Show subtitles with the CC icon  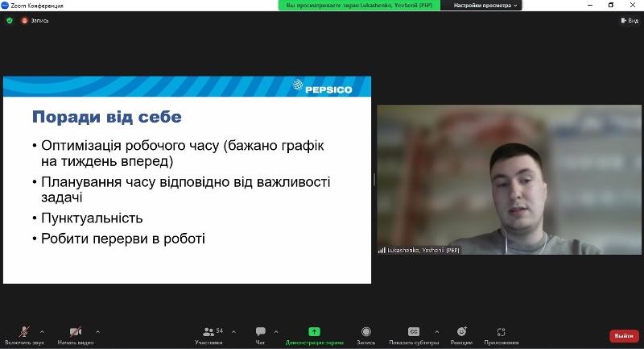coord(414,331)
